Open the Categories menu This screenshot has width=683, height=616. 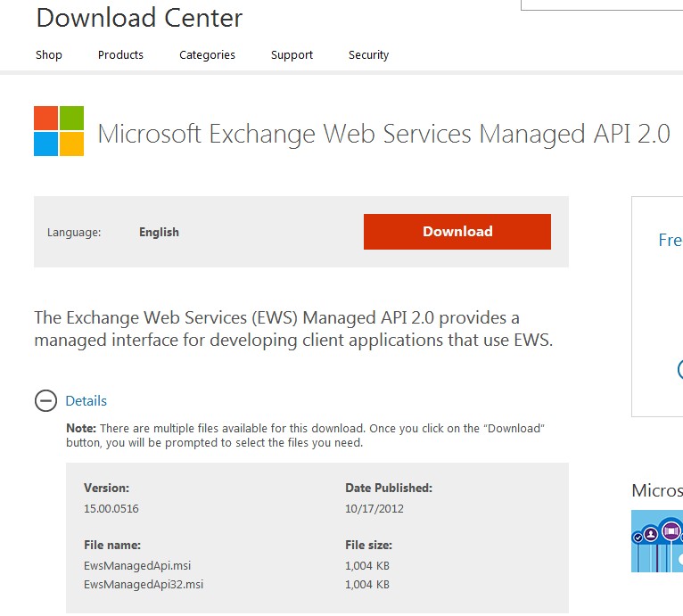coord(208,55)
